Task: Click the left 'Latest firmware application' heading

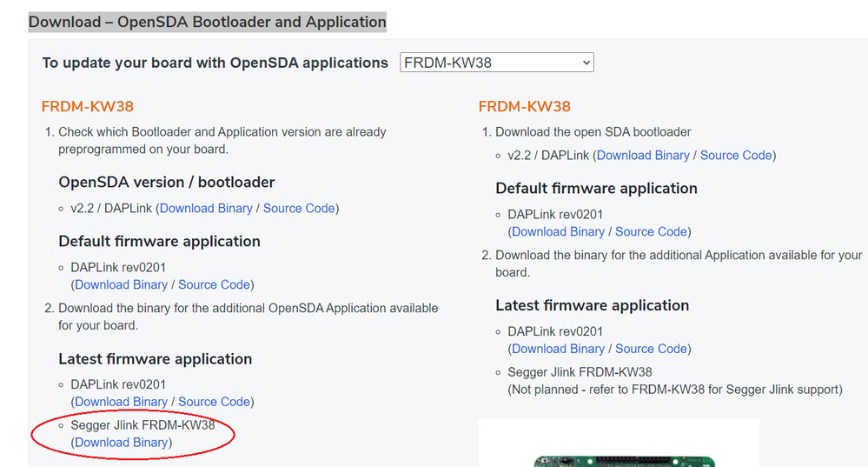Action: tap(155, 359)
